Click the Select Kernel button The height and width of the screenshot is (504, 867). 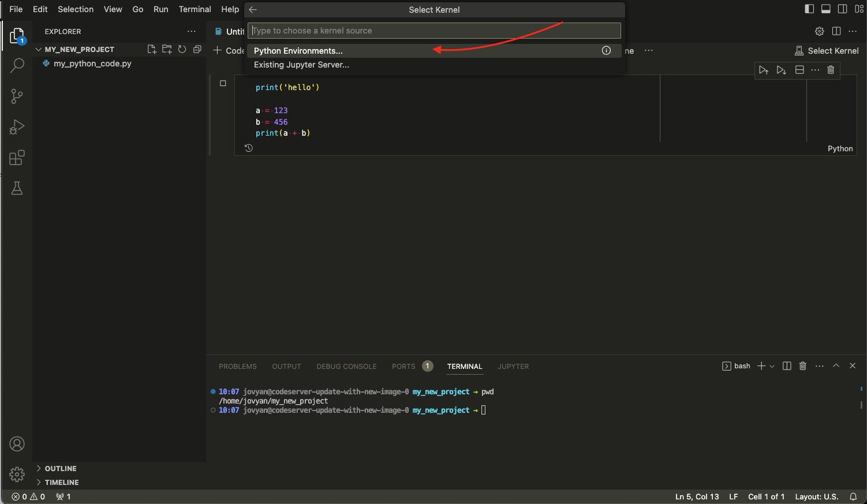click(x=827, y=51)
